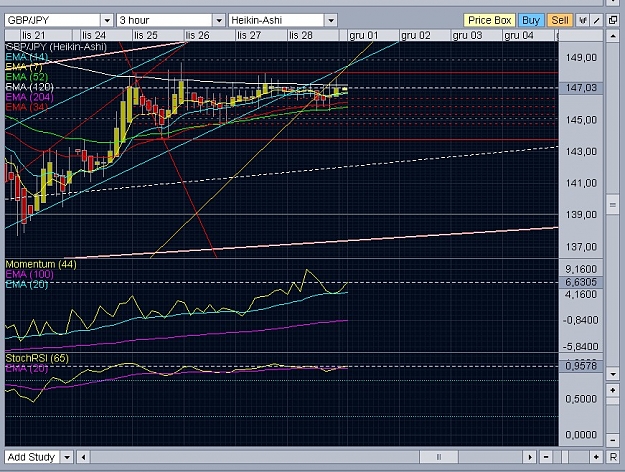The image size is (625, 472).
Task: Click the 3 hour timeframe field
Action: tap(165, 20)
